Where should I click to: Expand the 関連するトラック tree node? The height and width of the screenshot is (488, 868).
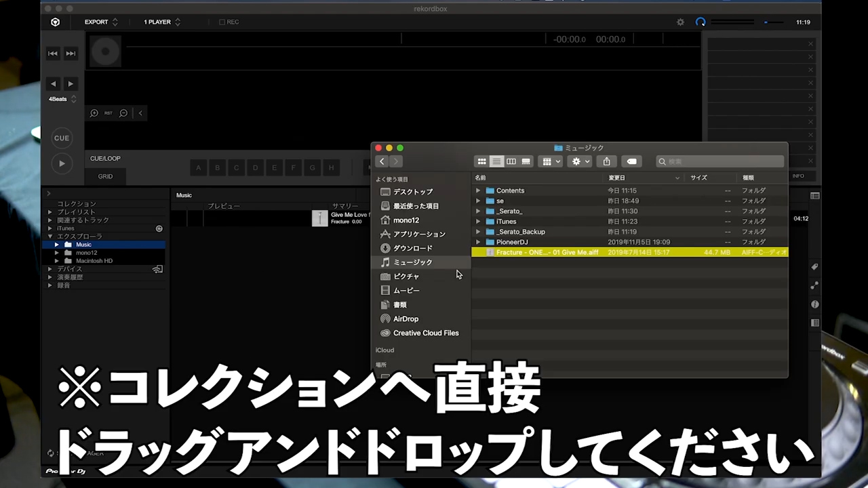click(50, 220)
